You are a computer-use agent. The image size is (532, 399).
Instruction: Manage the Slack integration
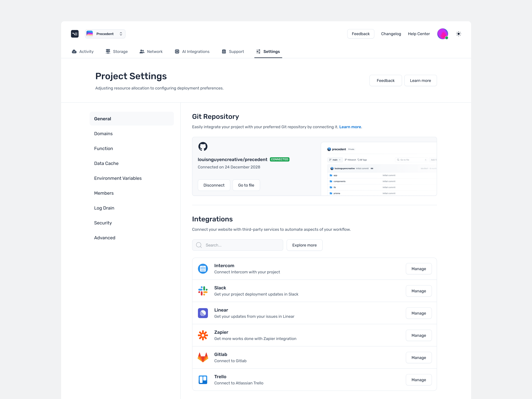click(x=419, y=291)
